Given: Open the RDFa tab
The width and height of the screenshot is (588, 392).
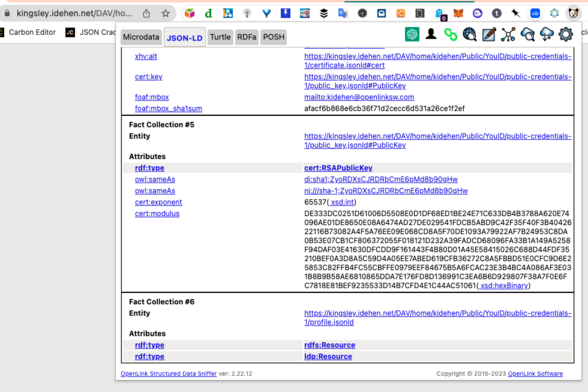Looking at the screenshot, I should pos(246,37).
